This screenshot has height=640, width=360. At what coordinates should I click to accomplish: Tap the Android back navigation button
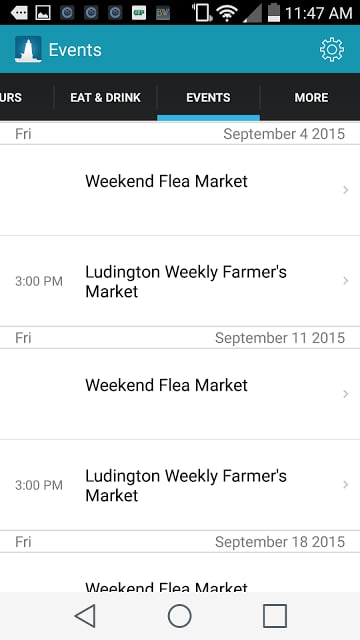tap(85, 616)
